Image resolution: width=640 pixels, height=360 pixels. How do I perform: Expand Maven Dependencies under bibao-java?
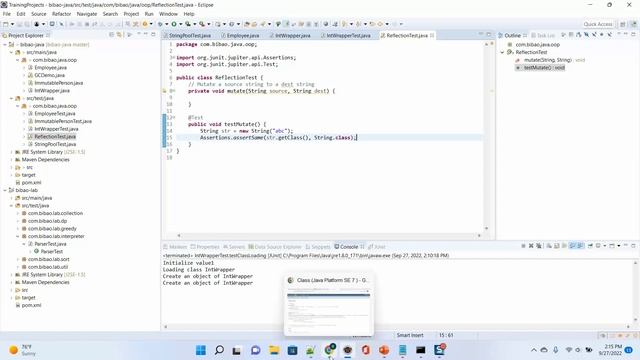click(11, 160)
